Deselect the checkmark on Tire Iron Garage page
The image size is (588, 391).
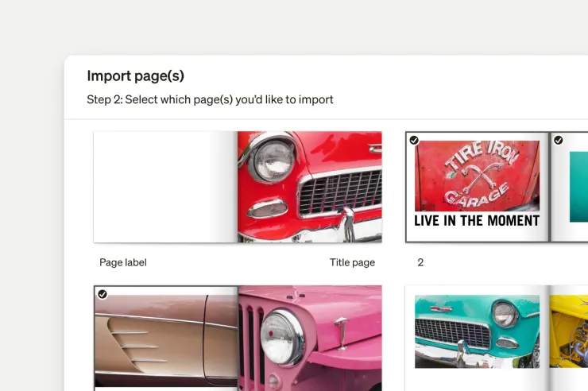[414, 140]
